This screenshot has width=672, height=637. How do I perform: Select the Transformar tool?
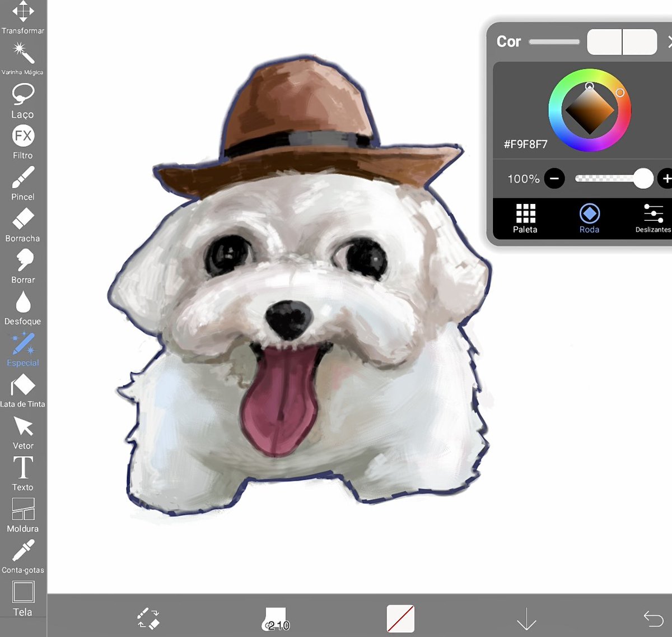(23, 17)
